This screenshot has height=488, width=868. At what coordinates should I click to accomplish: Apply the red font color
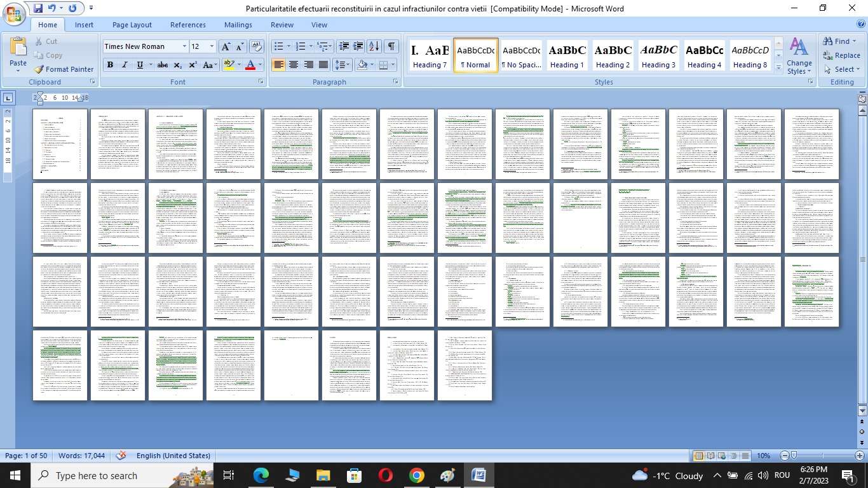coord(250,65)
